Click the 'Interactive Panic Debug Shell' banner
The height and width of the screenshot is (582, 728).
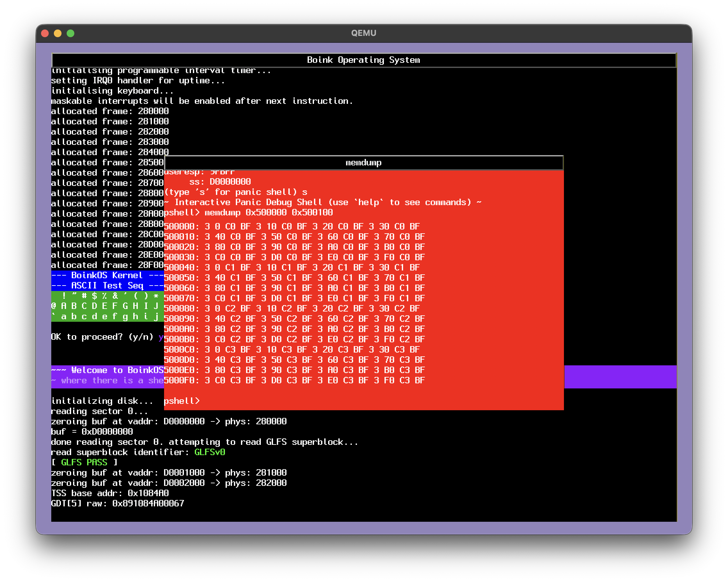click(x=323, y=202)
